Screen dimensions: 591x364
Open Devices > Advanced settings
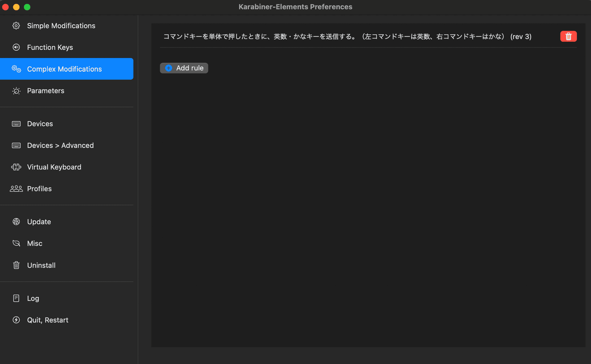click(60, 145)
